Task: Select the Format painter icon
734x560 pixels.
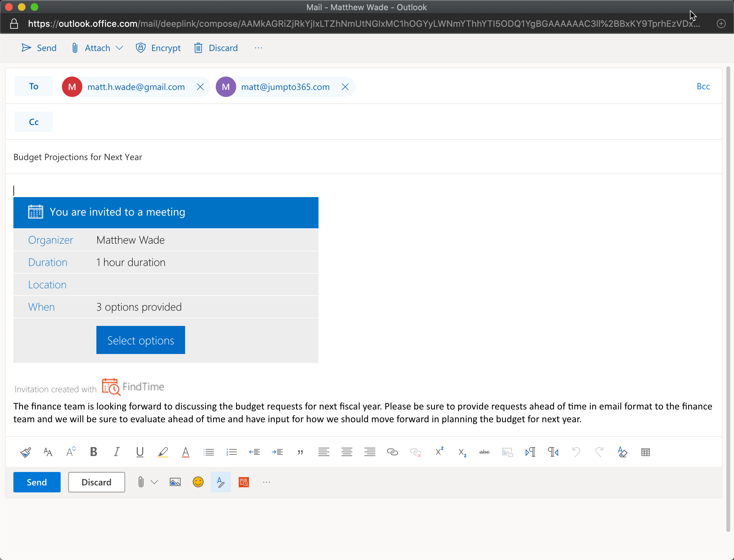Action: pyautogui.click(x=26, y=452)
